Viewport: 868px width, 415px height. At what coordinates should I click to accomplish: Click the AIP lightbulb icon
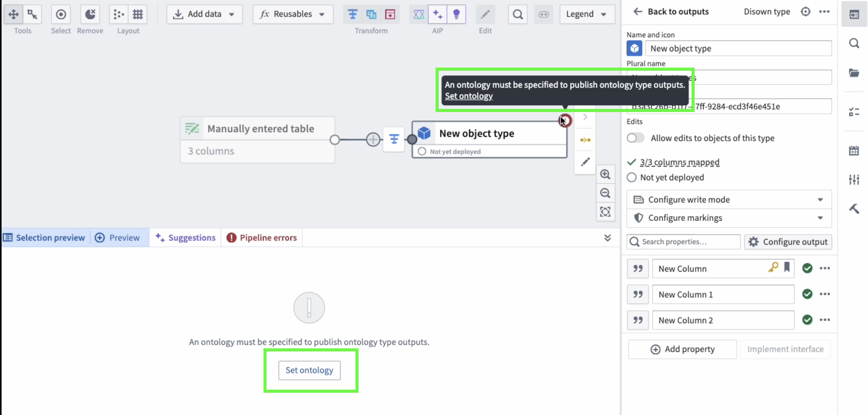pyautogui.click(x=456, y=14)
